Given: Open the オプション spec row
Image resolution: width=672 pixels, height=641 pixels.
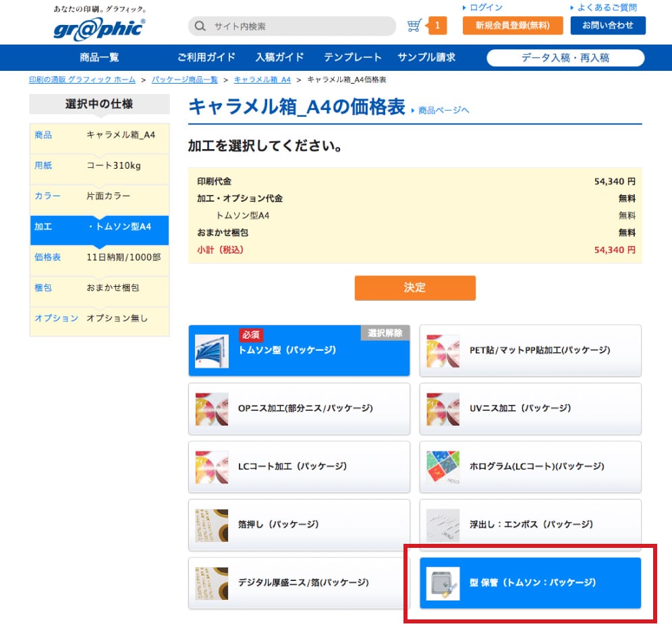Looking at the screenshot, I should 99,318.
